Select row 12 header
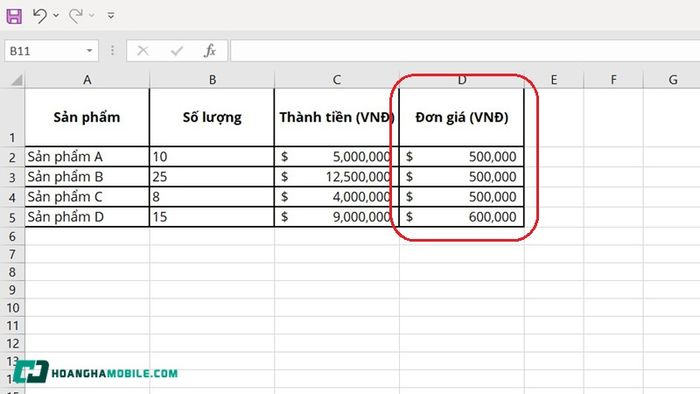The height and width of the screenshot is (394, 700). pos(12,343)
